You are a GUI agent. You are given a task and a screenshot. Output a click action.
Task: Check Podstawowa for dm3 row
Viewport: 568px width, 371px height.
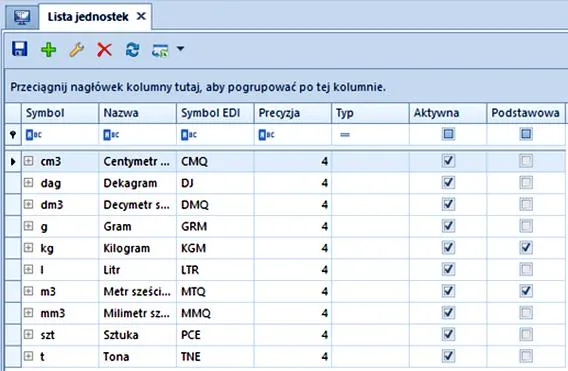click(526, 204)
